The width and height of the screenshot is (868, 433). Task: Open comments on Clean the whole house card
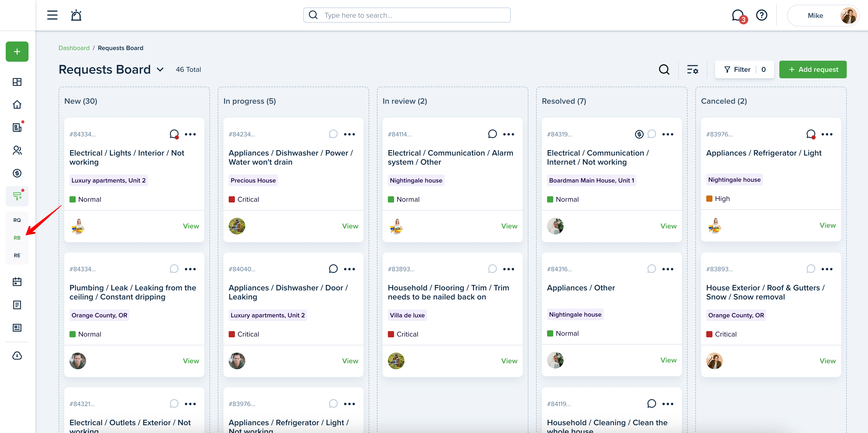click(x=652, y=404)
